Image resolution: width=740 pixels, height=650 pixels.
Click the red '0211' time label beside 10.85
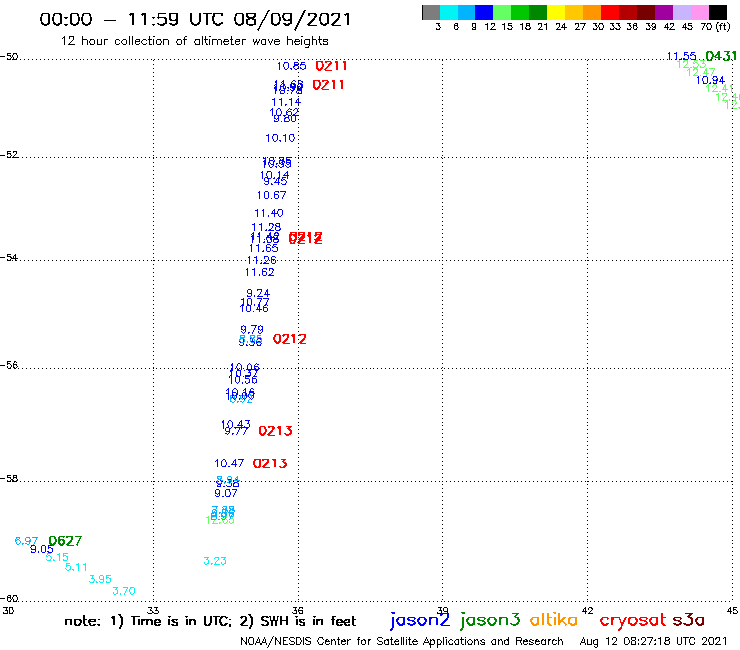331,66
